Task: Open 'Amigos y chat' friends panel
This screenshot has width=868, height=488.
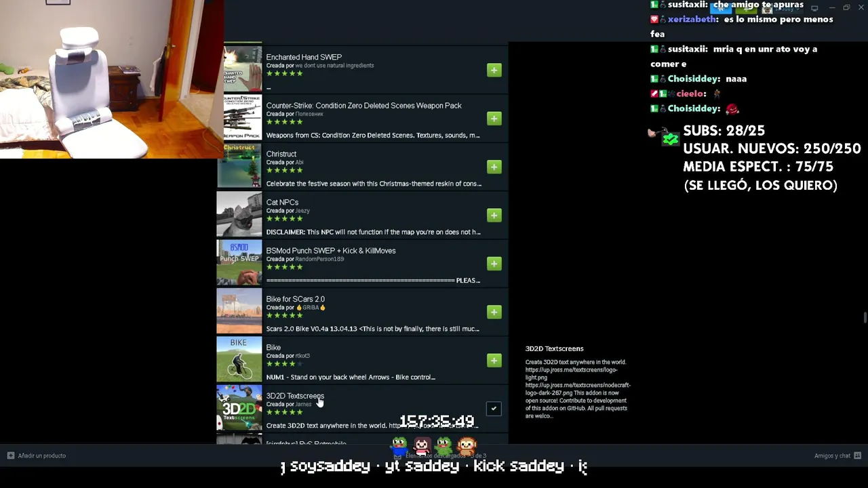Action: click(837, 456)
